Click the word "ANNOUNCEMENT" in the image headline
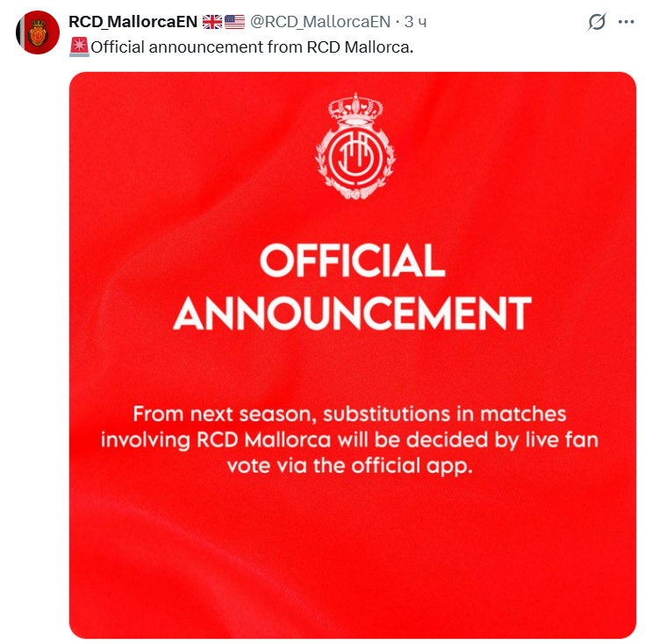 [352, 313]
